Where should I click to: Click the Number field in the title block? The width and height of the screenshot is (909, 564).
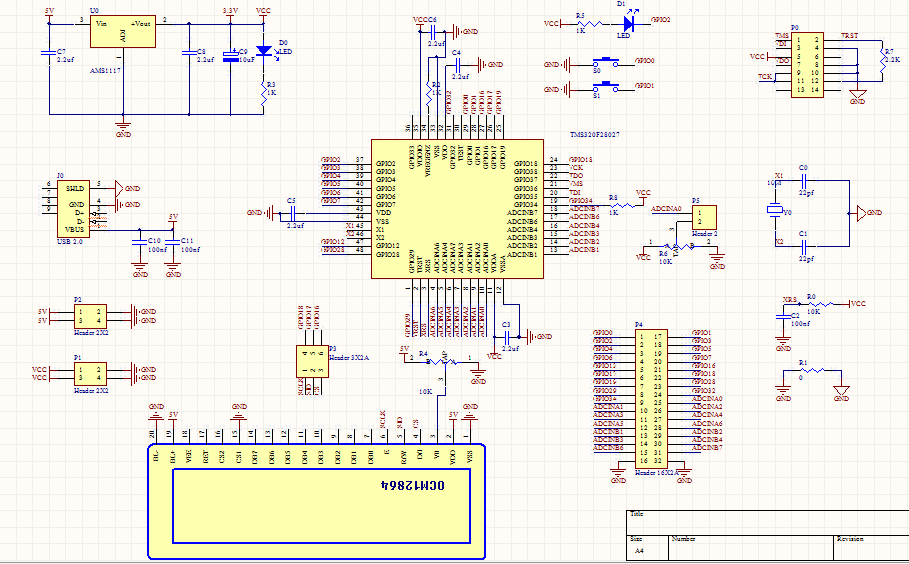click(x=751, y=547)
